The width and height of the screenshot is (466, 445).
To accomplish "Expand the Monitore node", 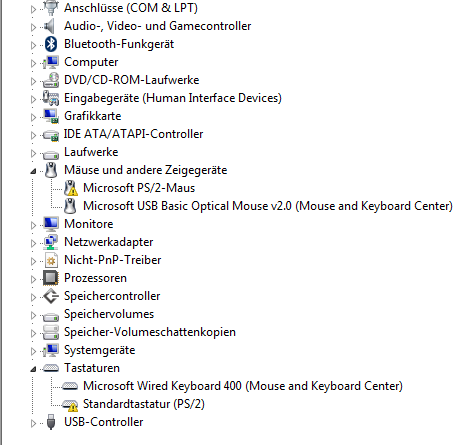I will (x=33, y=225).
